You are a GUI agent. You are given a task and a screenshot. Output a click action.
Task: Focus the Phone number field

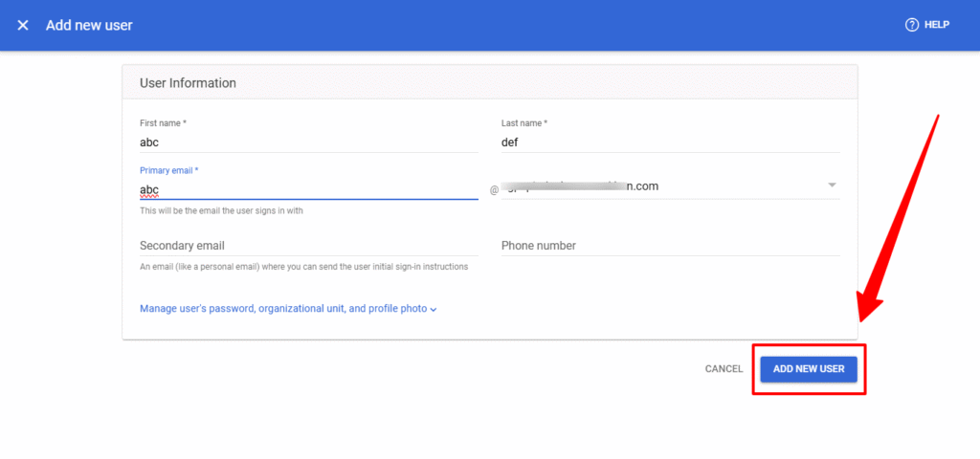pos(670,246)
